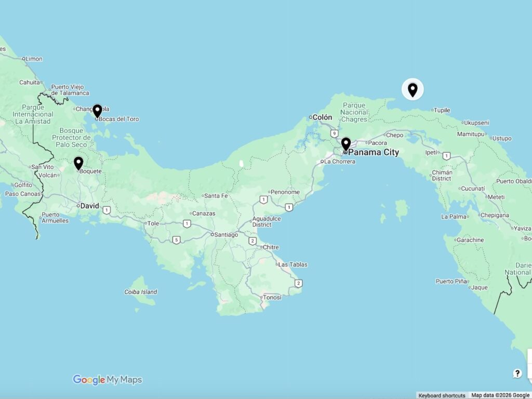Image resolution: width=532 pixels, height=399 pixels.
Task: Click the Canazas label
Action: [x=204, y=214]
